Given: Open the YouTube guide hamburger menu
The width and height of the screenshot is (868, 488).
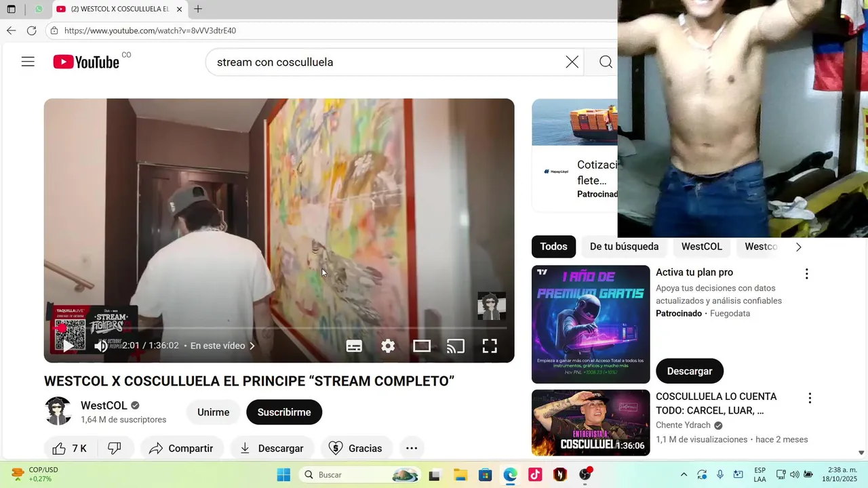Looking at the screenshot, I should (x=28, y=62).
